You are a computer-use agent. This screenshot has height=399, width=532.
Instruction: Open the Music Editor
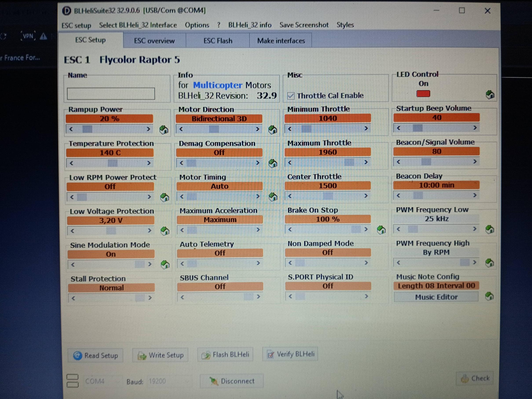click(436, 297)
